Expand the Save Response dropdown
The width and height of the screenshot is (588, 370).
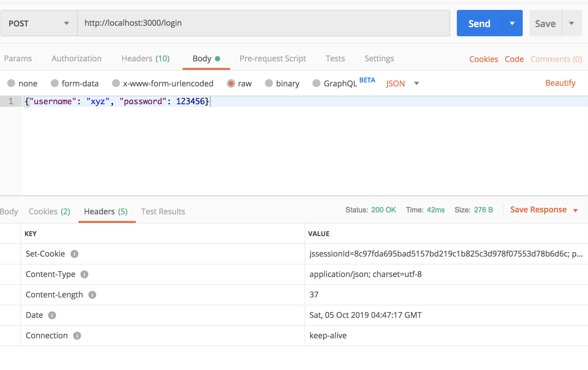pos(576,210)
